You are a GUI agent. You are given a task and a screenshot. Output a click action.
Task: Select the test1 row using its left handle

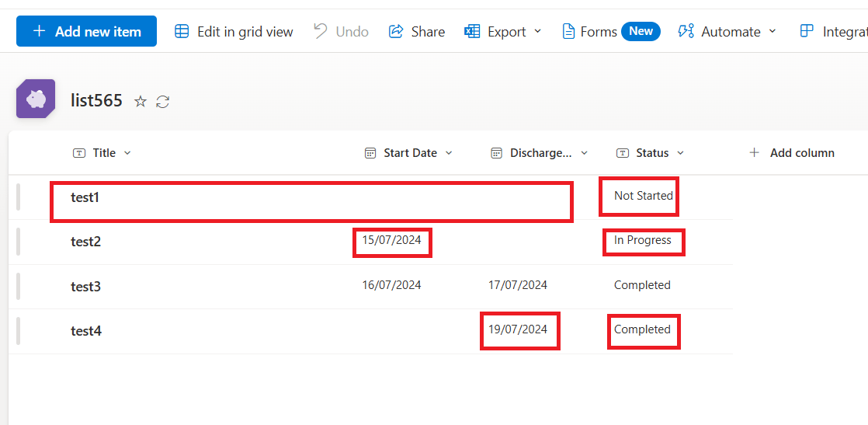pyautogui.click(x=19, y=197)
